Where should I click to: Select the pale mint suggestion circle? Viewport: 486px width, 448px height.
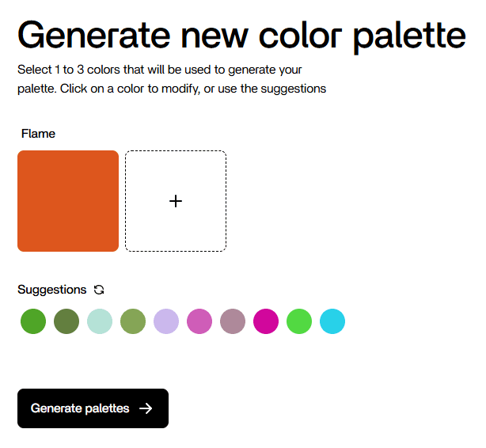click(100, 321)
